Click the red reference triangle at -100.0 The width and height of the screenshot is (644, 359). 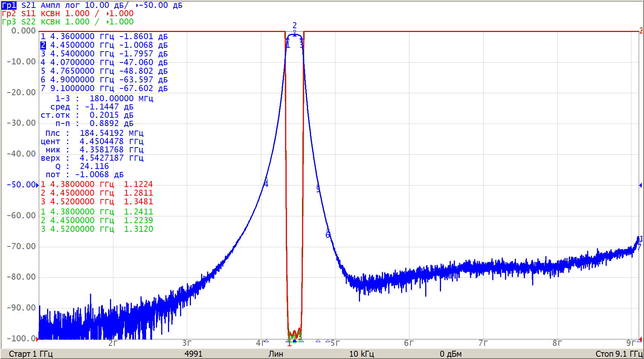(37, 339)
